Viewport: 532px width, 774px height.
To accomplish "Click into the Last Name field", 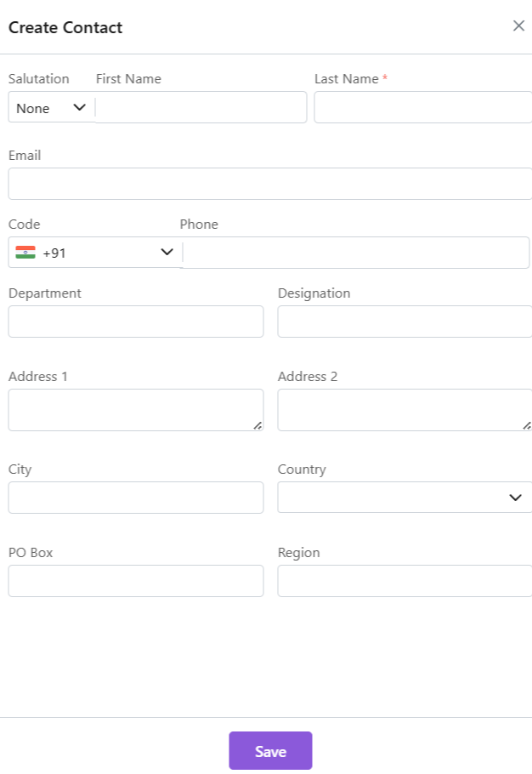I will (x=422, y=108).
